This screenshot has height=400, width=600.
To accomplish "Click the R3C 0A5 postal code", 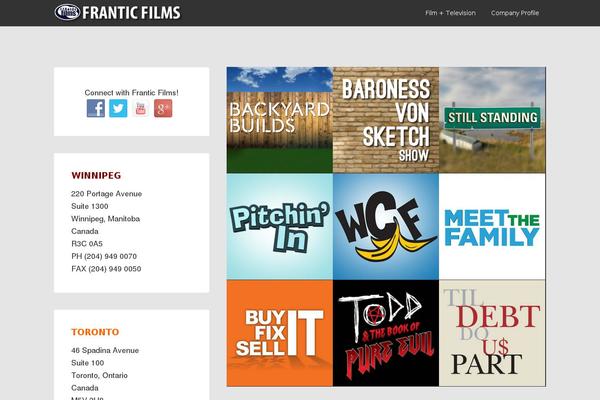I will click(87, 243).
